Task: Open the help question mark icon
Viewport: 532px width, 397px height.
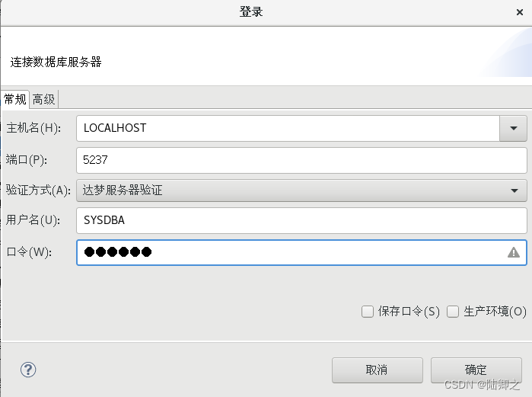Action: click(28, 370)
